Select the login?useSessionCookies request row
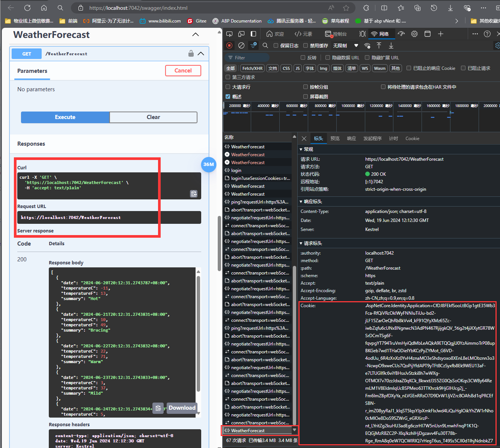Viewport: 500px width, 448px height. tap(258, 178)
